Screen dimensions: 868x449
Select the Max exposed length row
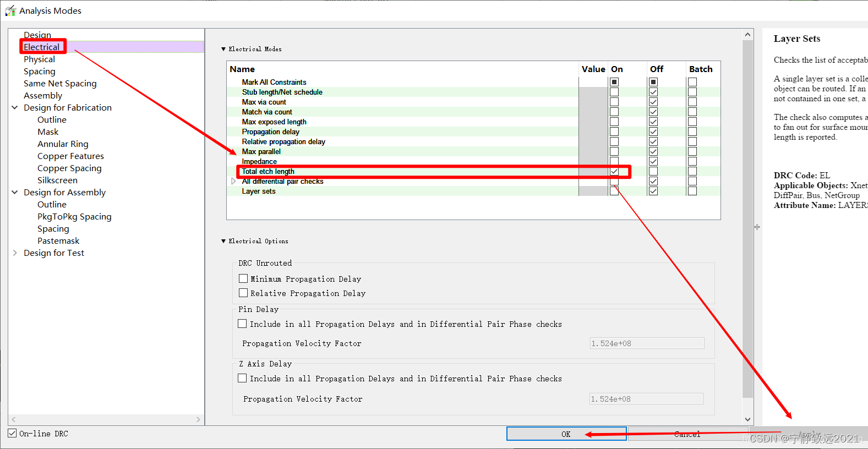click(274, 122)
